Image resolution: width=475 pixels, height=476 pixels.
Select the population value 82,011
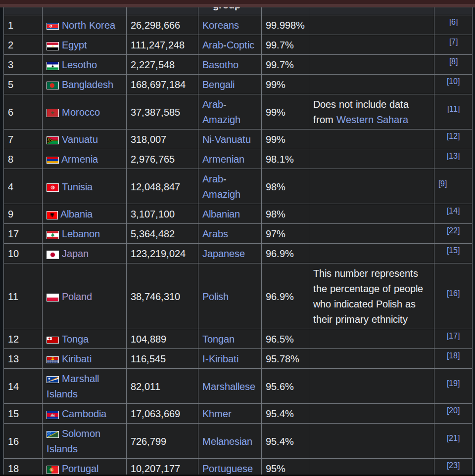point(145,386)
